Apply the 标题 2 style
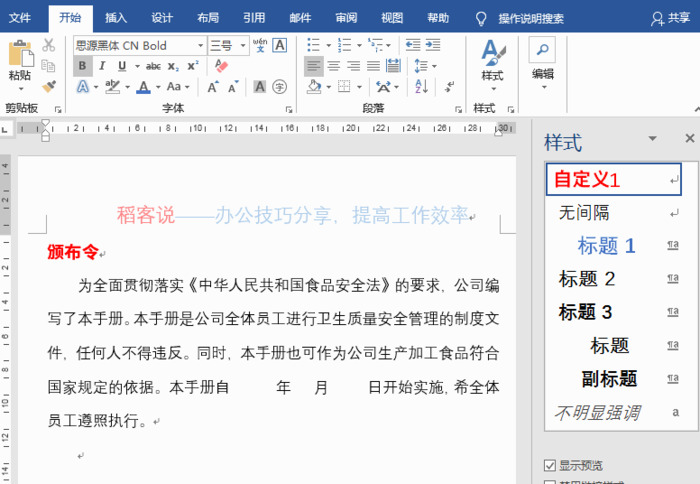The height and width of the screenshot is (484, 700). tap(614, 279)
